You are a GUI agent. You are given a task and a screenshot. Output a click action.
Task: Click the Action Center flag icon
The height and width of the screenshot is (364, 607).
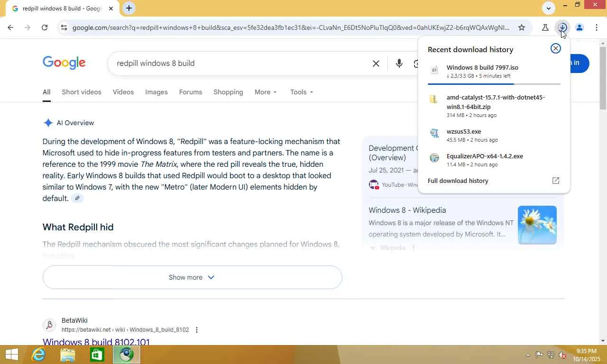(x=540, y=355)
